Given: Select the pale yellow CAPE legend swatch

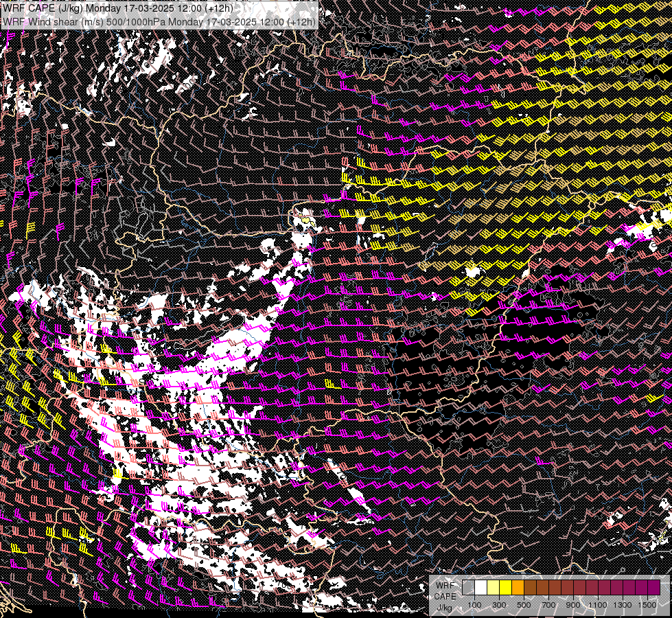Looking at the screenshot, I should click(x=494, y=587).
